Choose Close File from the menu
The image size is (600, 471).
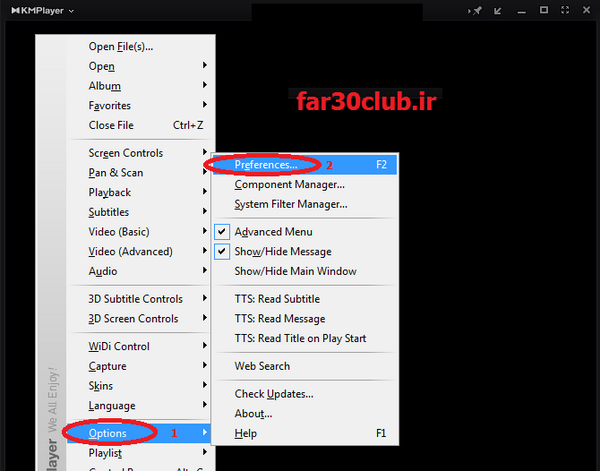[140, 125]
